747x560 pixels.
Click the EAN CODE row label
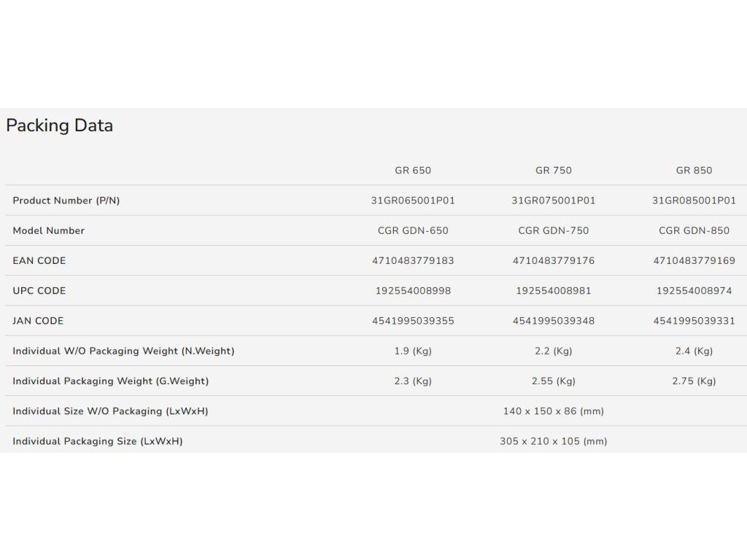[39, 260]
